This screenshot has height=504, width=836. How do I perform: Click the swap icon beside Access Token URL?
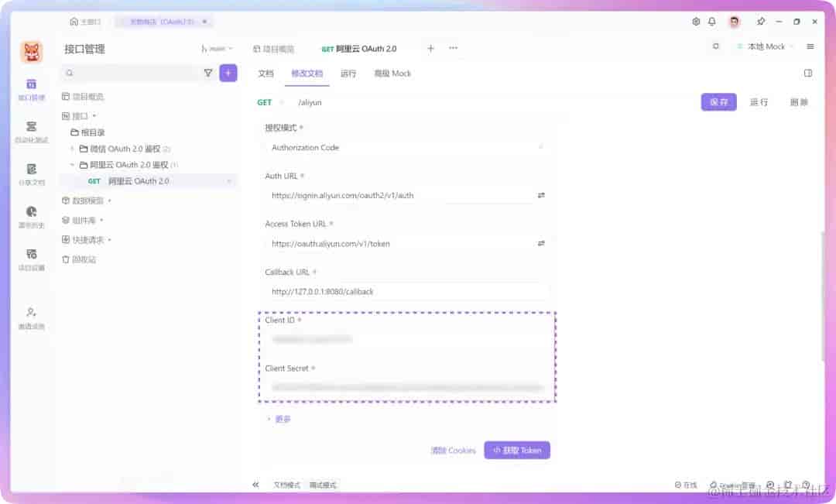point(541,243)
